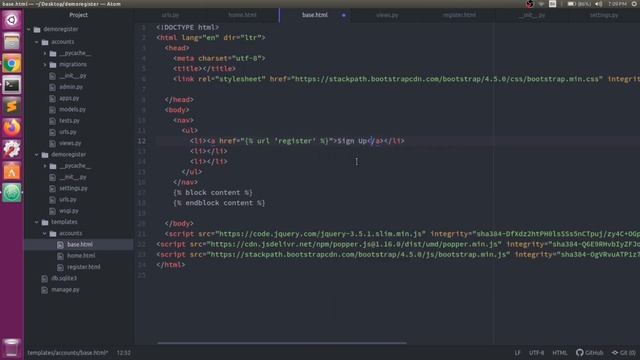Launch Google Chrome from the dock
This screenshot has width=640, height=360.
11,63
